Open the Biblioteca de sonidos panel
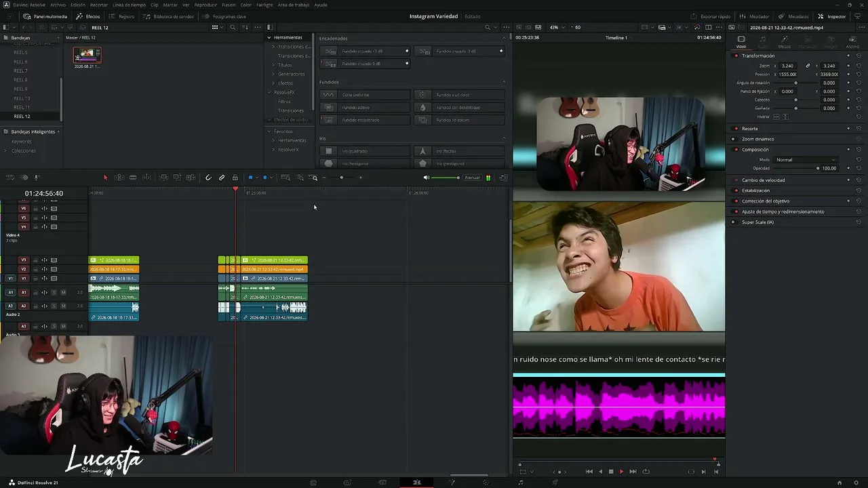 (x=170, y=16)
